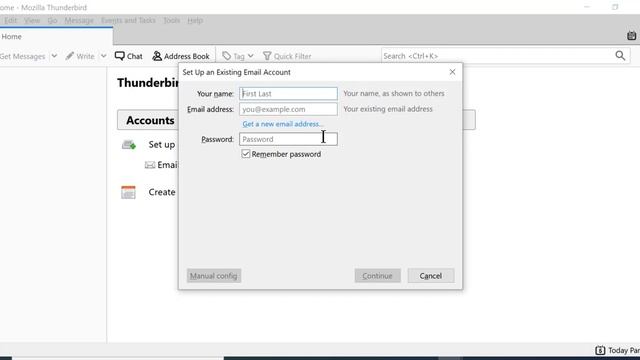Image resolution: width=640 pixels, height=360 pixels.
Task: Follow the Get a new email address link
Action: 282,124
